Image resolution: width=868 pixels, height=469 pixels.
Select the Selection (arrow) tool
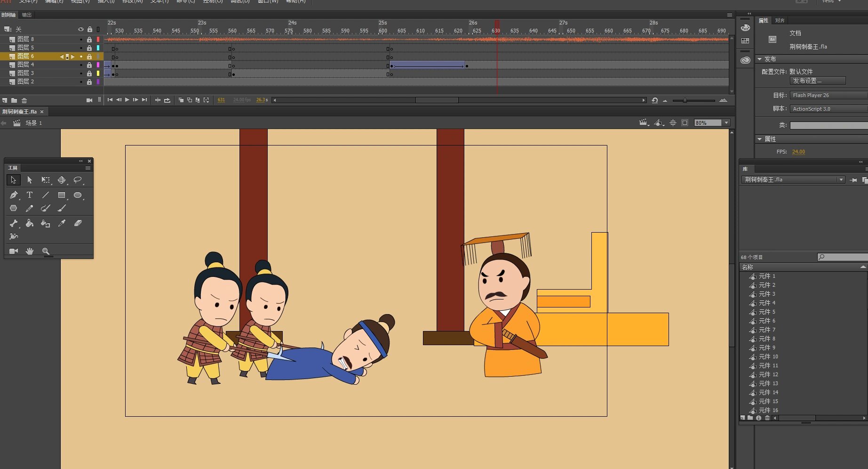13,180
